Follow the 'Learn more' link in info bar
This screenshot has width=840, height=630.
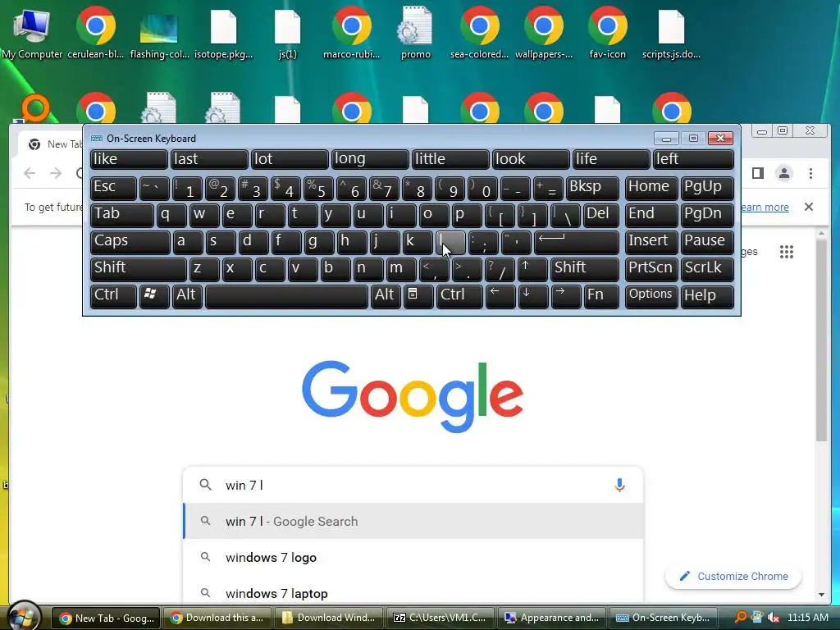point(765,207)
